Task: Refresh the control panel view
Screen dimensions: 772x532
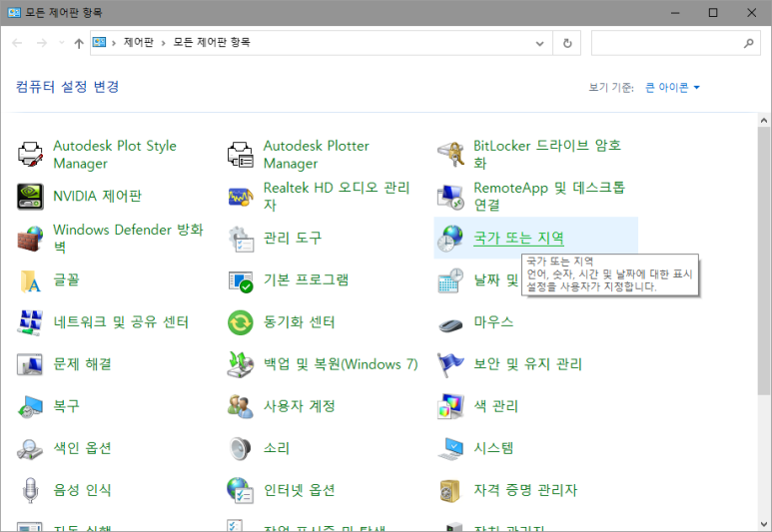Action: (567, 43)
